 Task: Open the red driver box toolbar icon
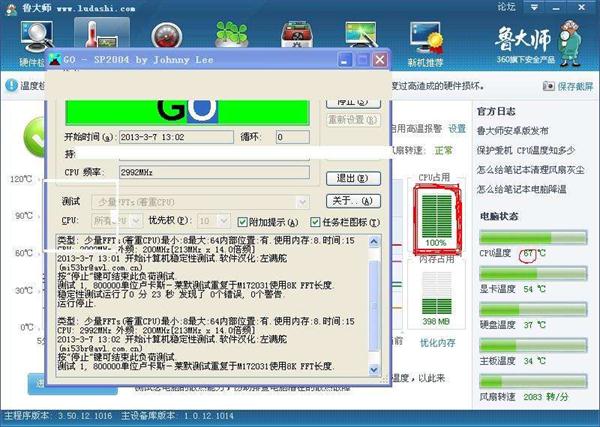click(297, 34)
